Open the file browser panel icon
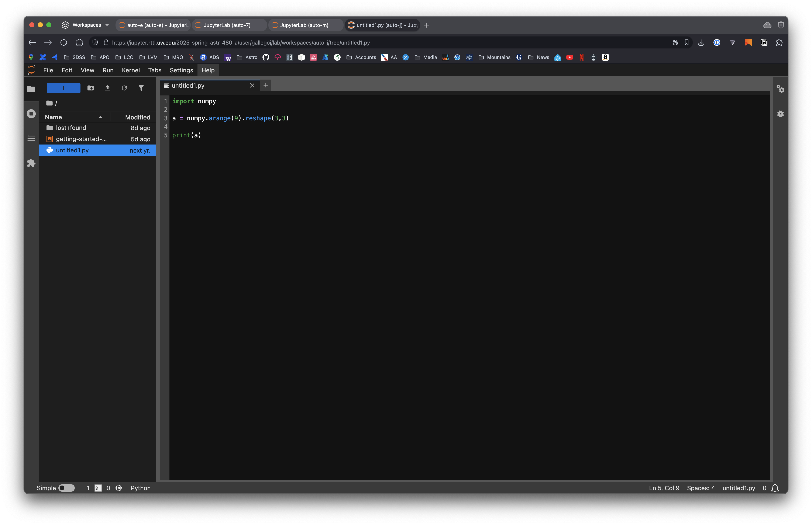This screenshot has width=812, height=525. tap(31, 89)
